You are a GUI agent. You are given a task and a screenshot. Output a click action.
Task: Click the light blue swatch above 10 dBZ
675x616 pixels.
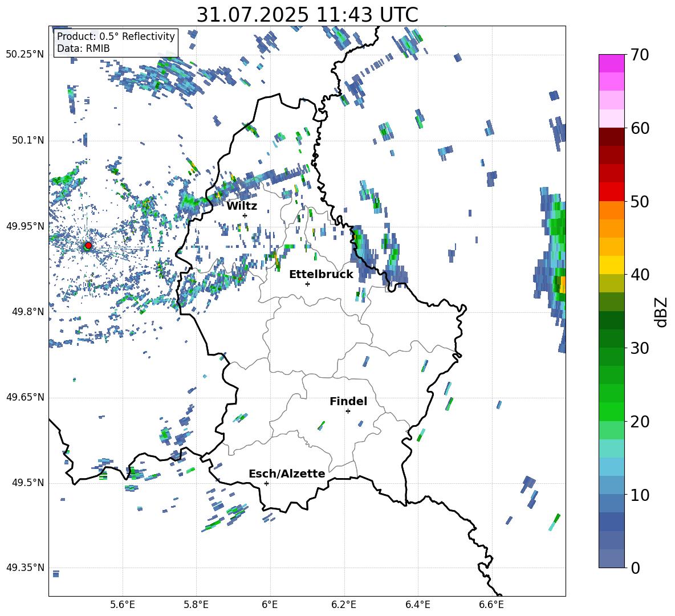(x=611, y=485)
